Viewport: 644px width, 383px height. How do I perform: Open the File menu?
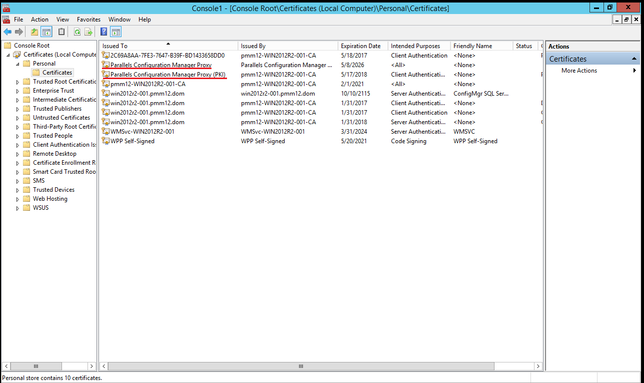[18, 19]
